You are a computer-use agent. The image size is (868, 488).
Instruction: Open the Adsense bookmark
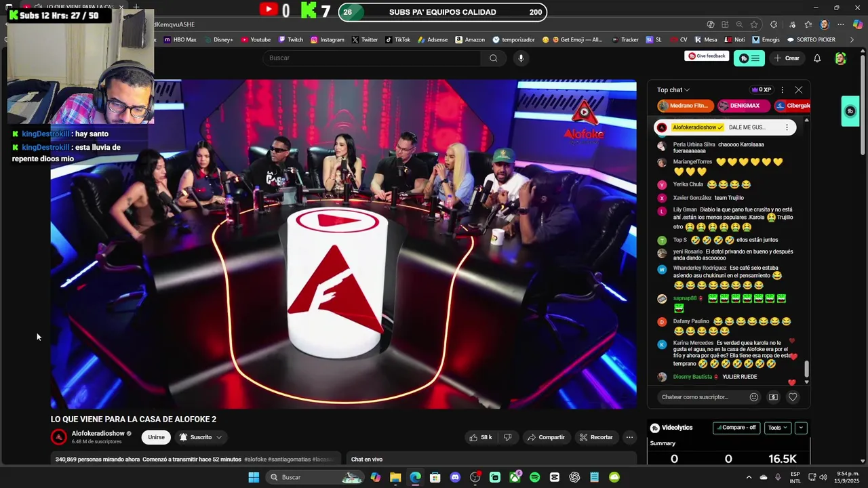click(432, 40)
